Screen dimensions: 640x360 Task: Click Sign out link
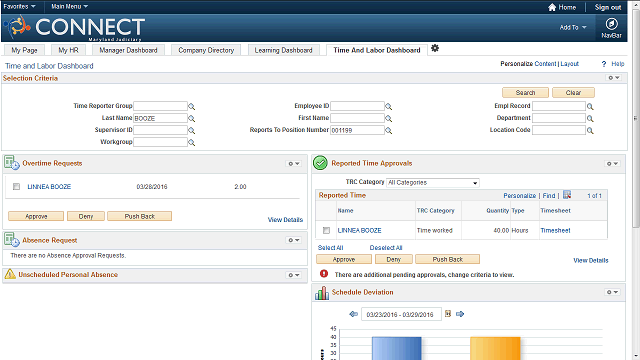click(x=608, y=7)
